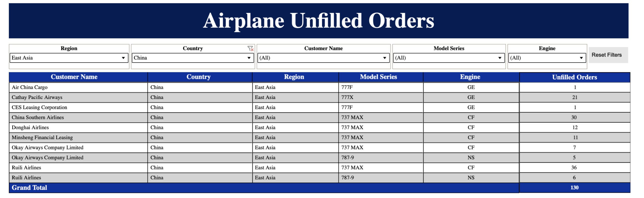644x198 pixels.
Task: Click the Grand Total value 130
Action: (x=574, y=187)
